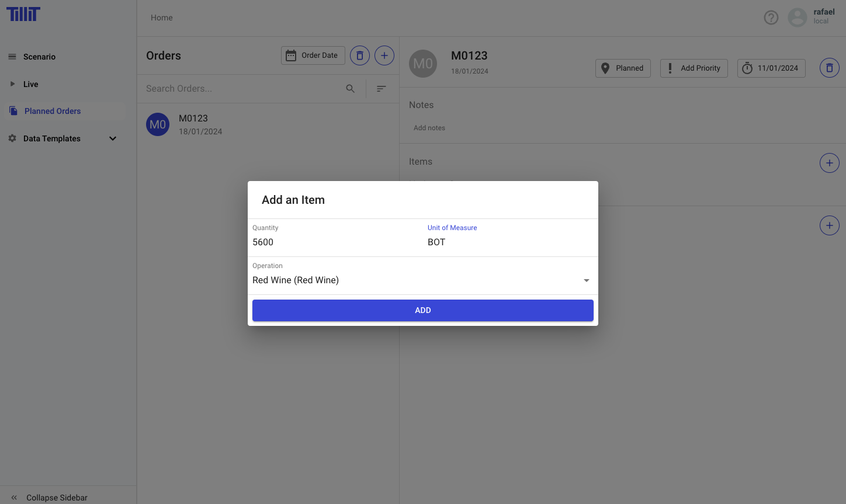Open the help question mark icon
The image size is (846, 504).
pos(771,18)
